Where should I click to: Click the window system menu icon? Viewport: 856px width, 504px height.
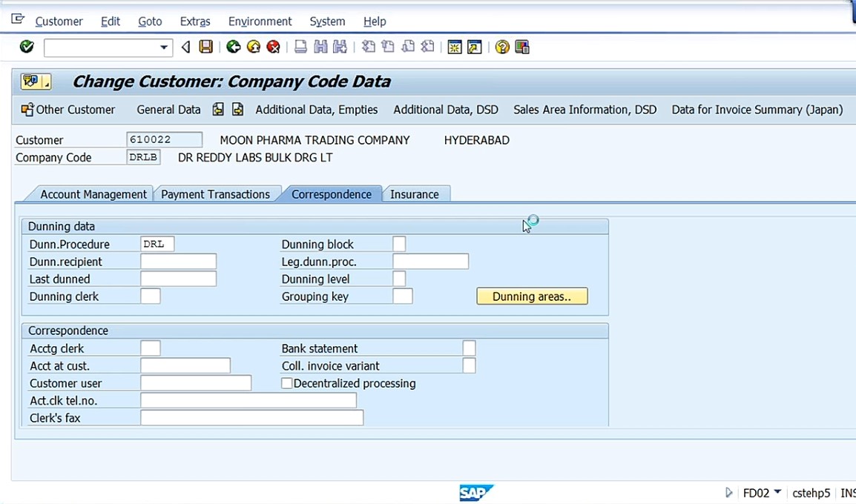click(x=18, y=19)
